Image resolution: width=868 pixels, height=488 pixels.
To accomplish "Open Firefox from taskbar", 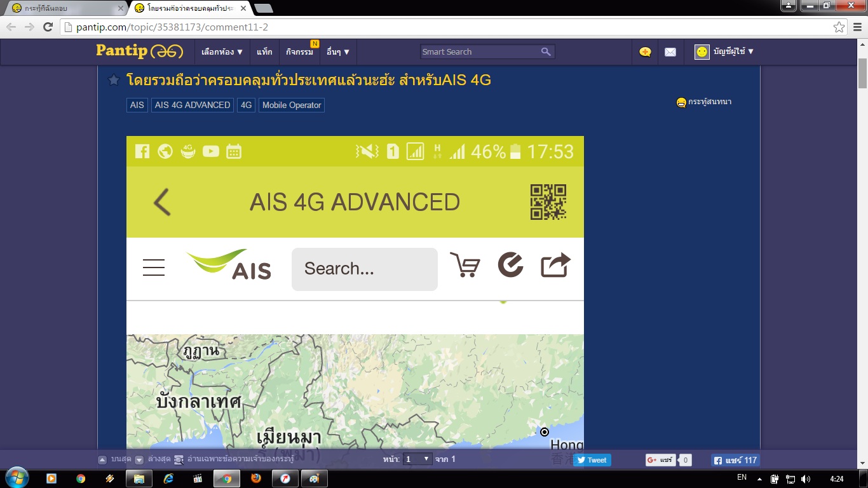I will point(256,478).
